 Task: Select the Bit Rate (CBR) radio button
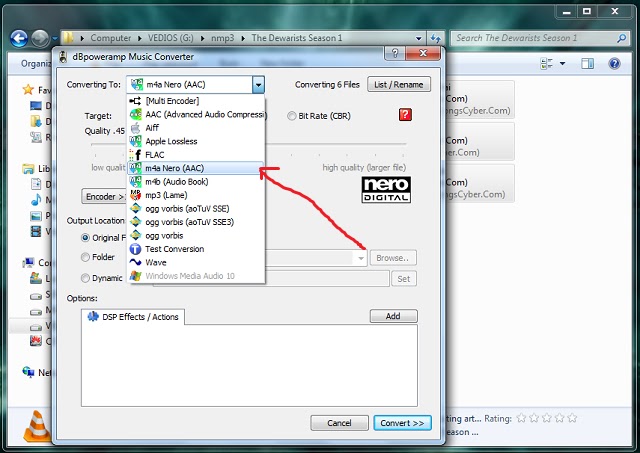[x=291, y=116]
